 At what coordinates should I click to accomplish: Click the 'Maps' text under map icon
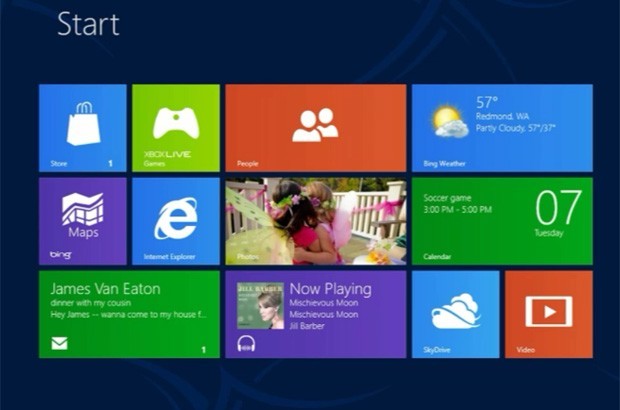[83, 232]
